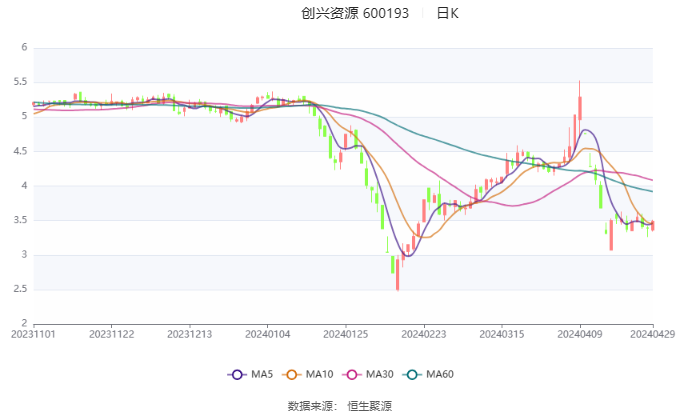Toggle the MA30 legend label

pyautogui.click(x=380, y=374)
